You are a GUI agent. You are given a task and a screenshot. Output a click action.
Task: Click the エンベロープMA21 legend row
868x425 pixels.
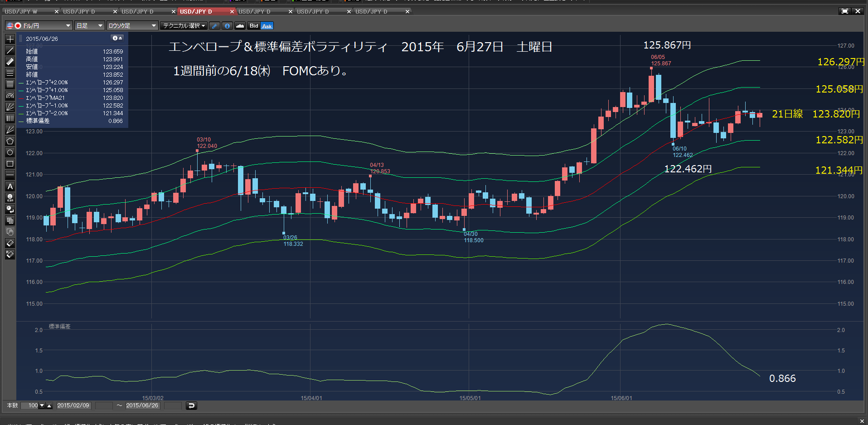(71, 98)
